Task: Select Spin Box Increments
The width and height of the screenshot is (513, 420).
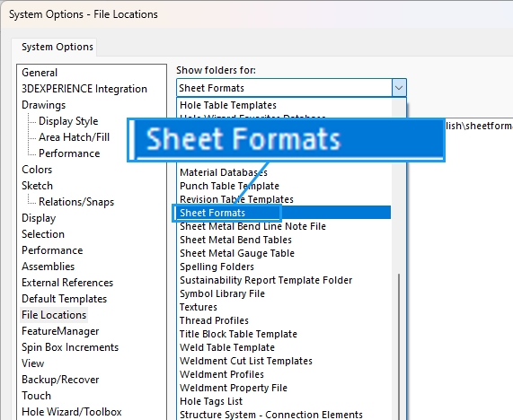Action: [x=70, y=347]
